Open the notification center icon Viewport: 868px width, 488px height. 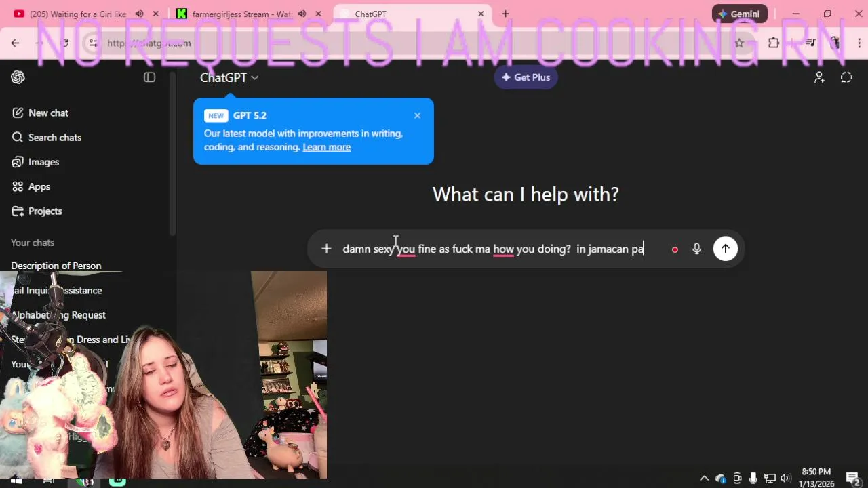point(853,478)
